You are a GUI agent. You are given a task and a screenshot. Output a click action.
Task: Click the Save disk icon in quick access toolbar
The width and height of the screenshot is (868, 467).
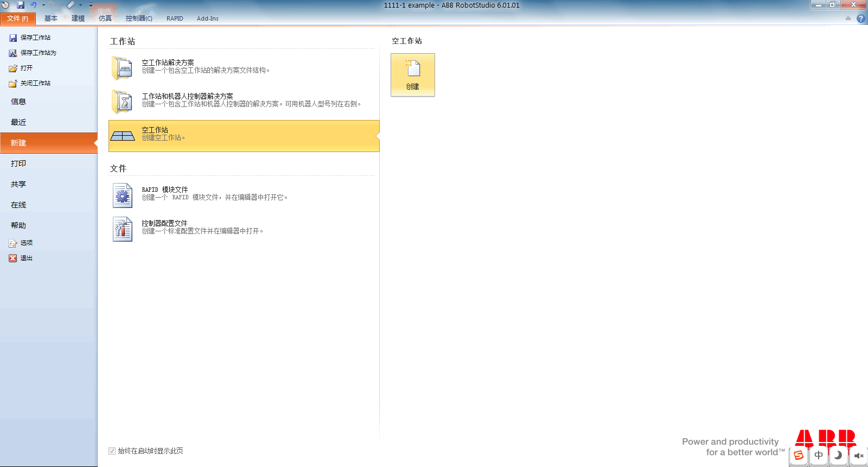click(21, 5)
